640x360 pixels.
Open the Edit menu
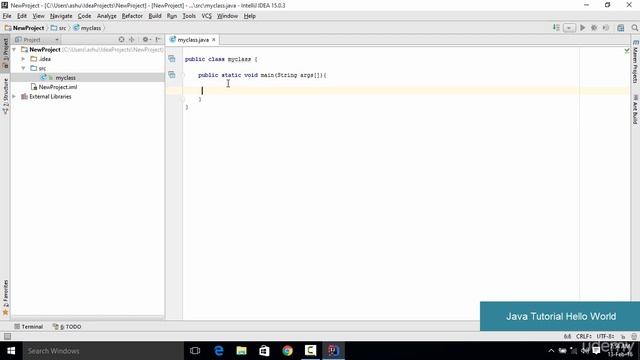click(22, 16)
